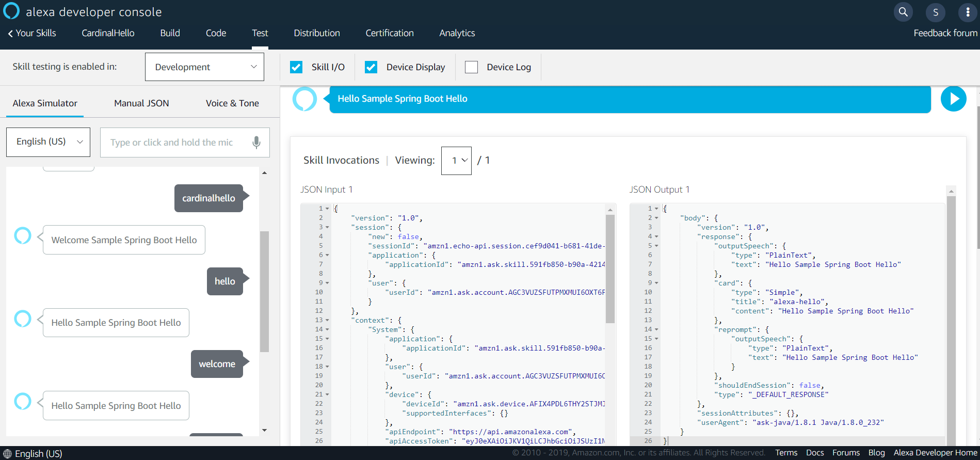Click the 'alexa-hello' card title value
Image resolution: width=980 pixels, height=460 pixels.
(x=798, y=302)
